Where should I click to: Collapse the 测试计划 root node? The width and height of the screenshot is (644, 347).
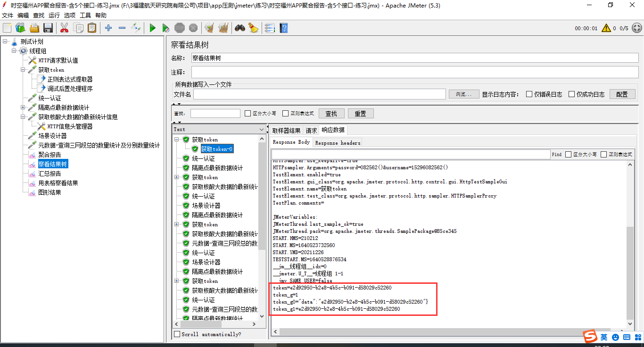[x=5, y=41]
